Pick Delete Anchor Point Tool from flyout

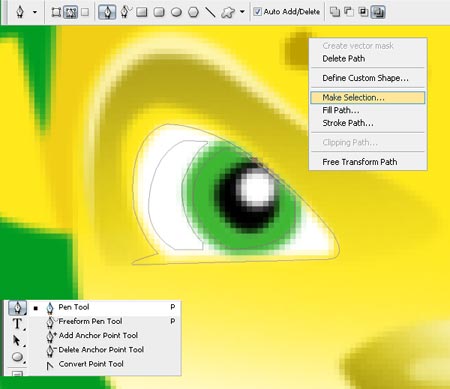(x=104, y=350)
